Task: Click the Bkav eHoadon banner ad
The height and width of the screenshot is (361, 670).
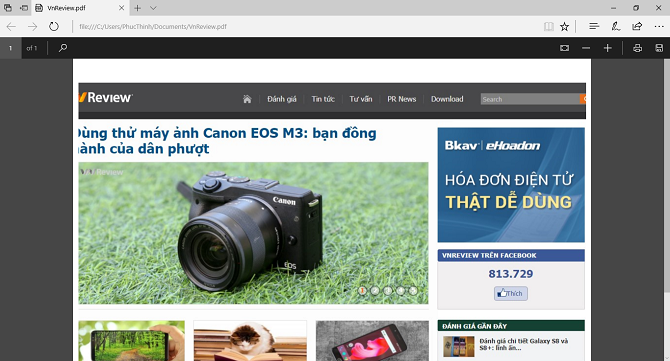Action: tap(511, 185)
